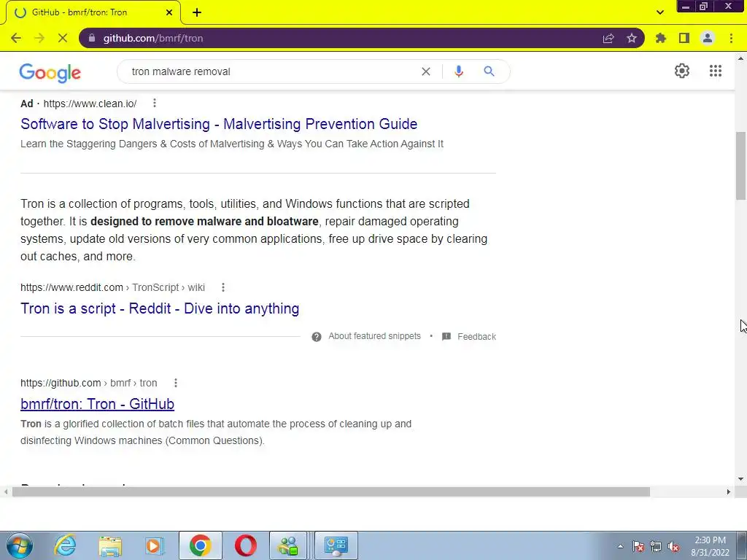
Task: Click the clean.io ad URL text
Action: [90, 104]
